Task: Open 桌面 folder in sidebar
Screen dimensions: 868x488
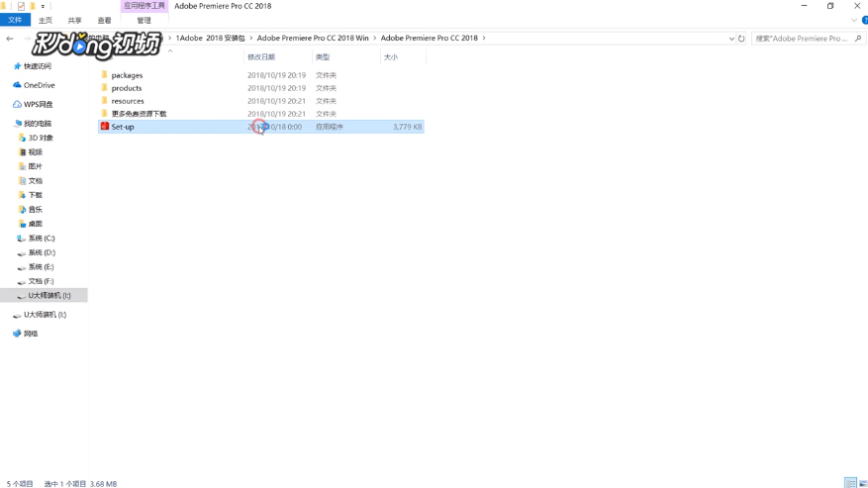Action: (36, 224)
